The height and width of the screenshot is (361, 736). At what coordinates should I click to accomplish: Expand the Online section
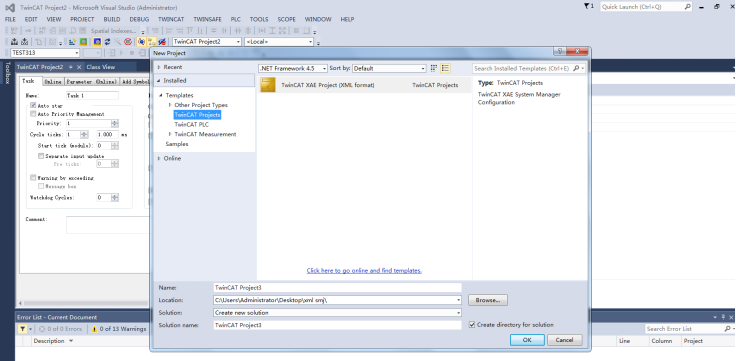(159, 159)
